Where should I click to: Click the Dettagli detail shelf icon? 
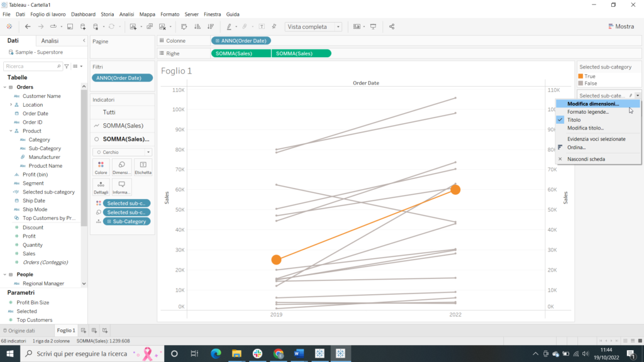[x=101, y=185]
